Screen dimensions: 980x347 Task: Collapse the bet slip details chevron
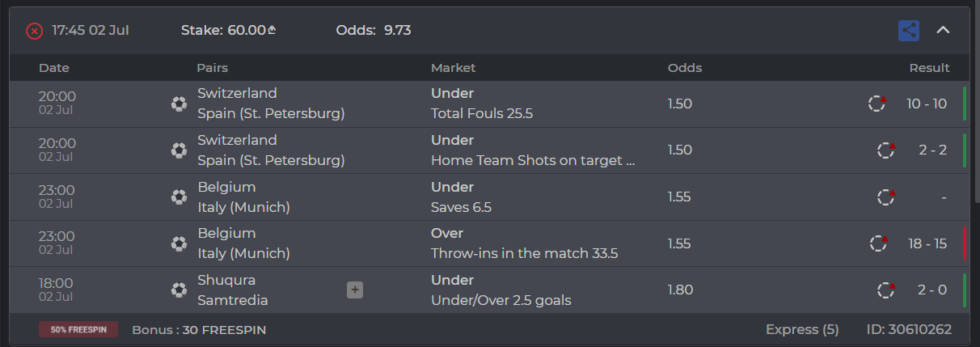pos(943,31)
